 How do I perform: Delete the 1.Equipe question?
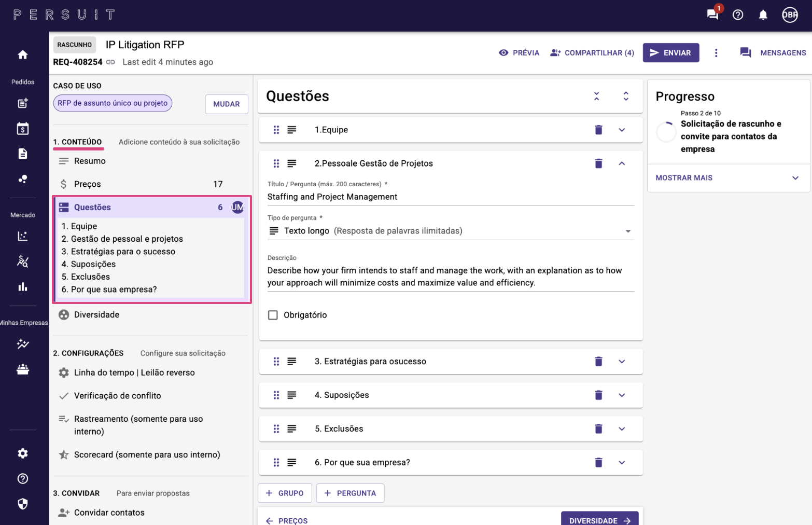[x=598, y=130]
